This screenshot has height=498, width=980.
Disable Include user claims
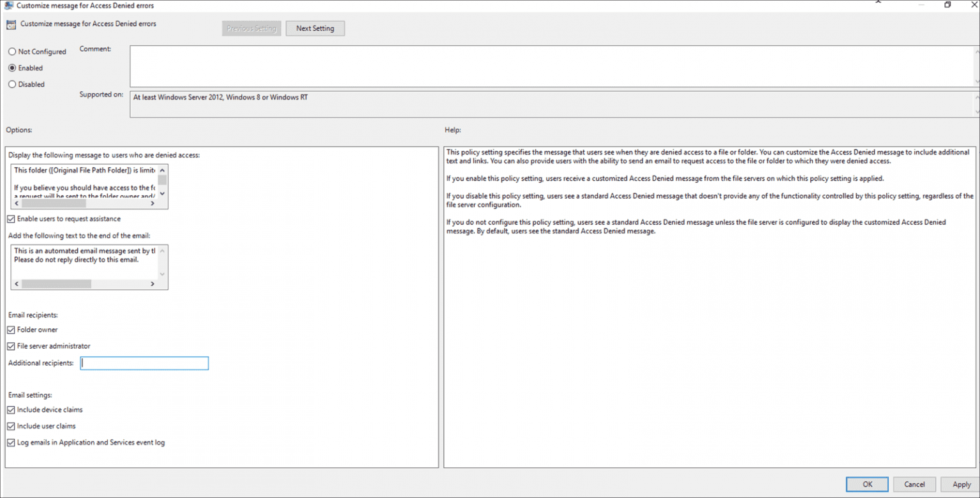coord(10,426)
